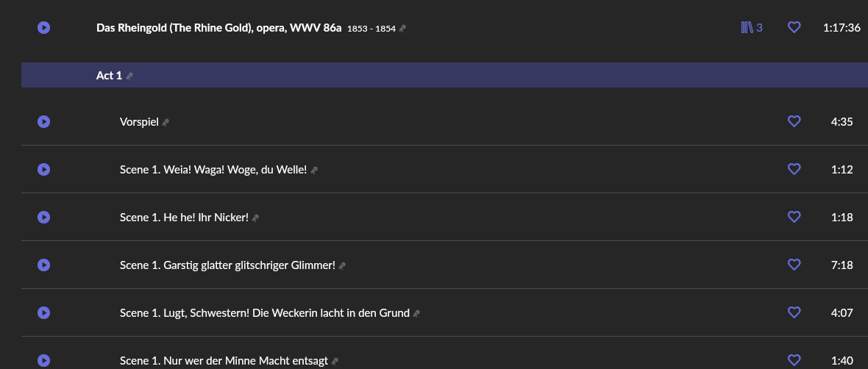Open 'Garstig glatter glitschriger Glimmer!' track title
868x369 pixels.
click(227, 265)
